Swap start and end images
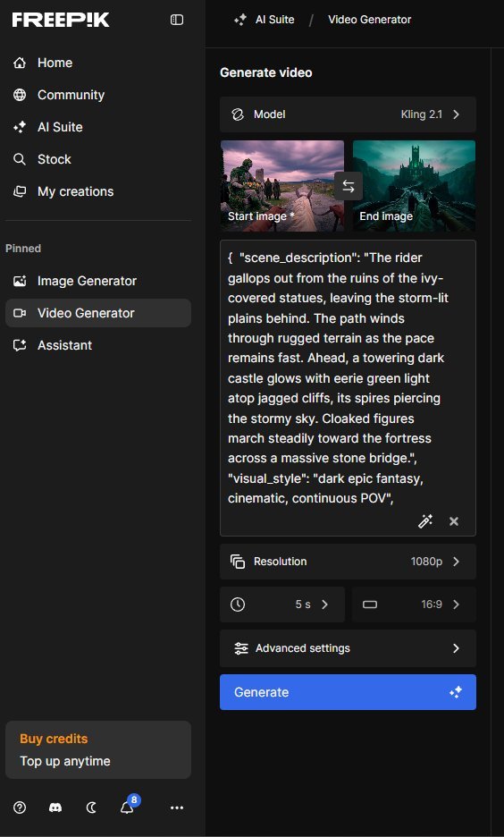 pos(349,186)
